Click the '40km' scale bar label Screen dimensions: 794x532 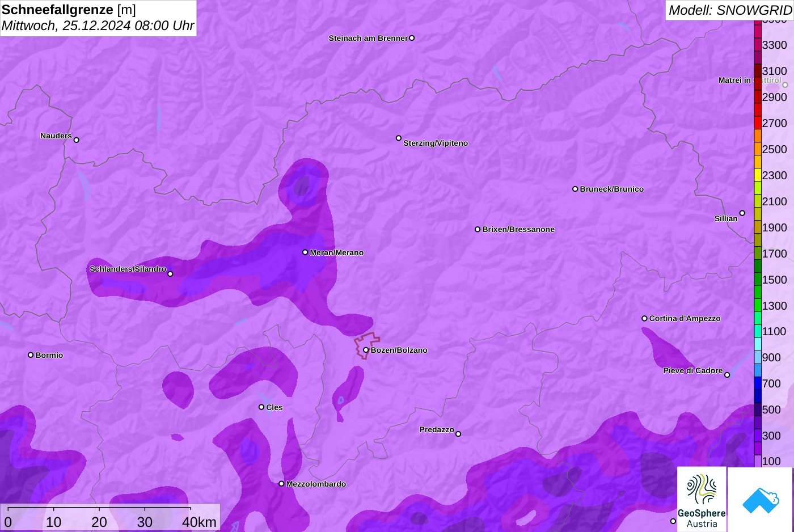[199, 522]
